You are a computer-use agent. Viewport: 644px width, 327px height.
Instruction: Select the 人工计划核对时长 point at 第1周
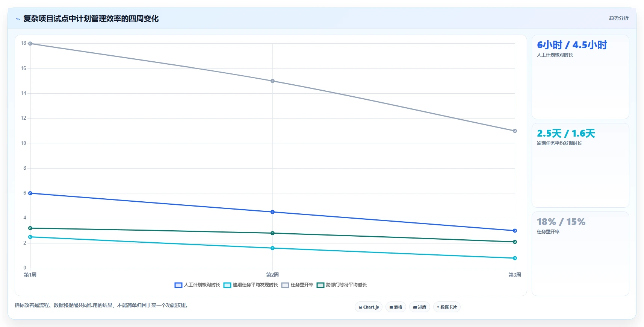[30, 193]
